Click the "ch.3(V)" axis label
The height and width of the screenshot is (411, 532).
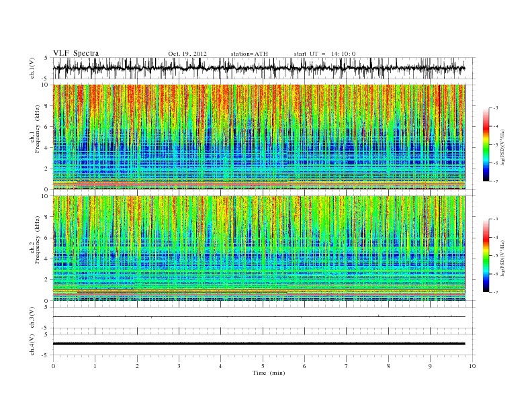click(x=32, y=317)
